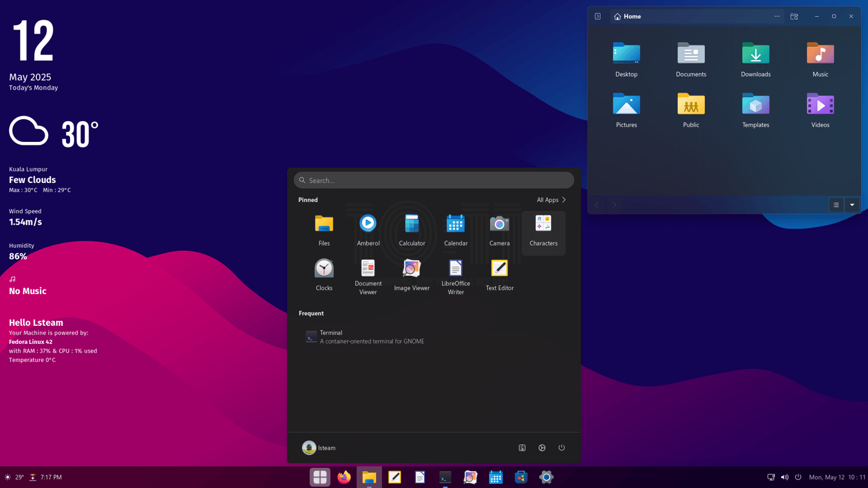Click the search folder icon in Files
Viewport: 868px width, 488px height.
click(x=795, y=16)
